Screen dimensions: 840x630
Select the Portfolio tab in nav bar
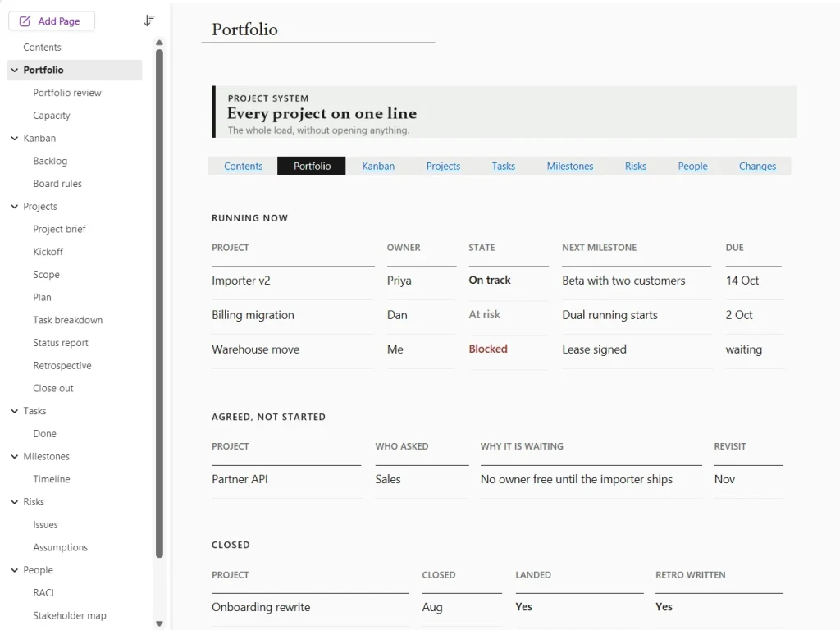312,166
